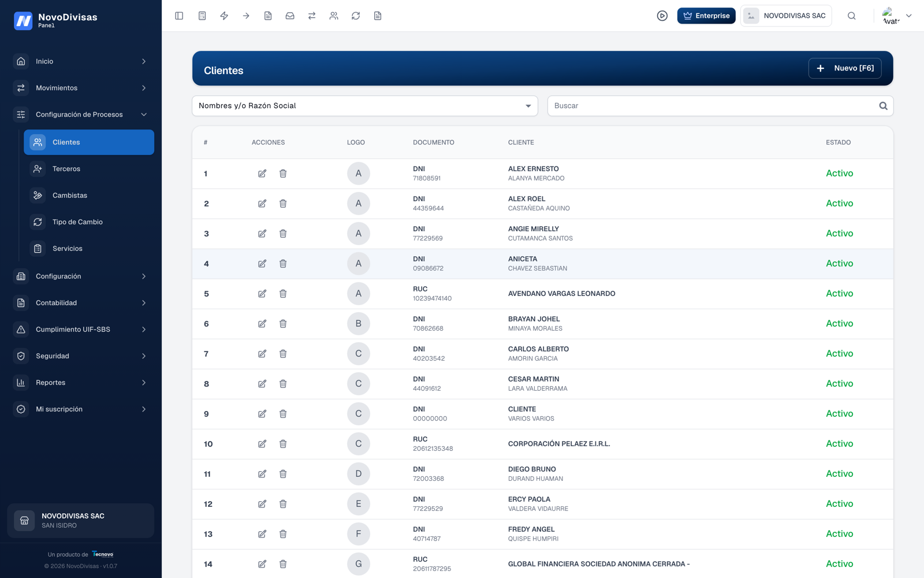Open the inbox tray toolbar icon
Screen dimensions: 924x578
point(290,16)
